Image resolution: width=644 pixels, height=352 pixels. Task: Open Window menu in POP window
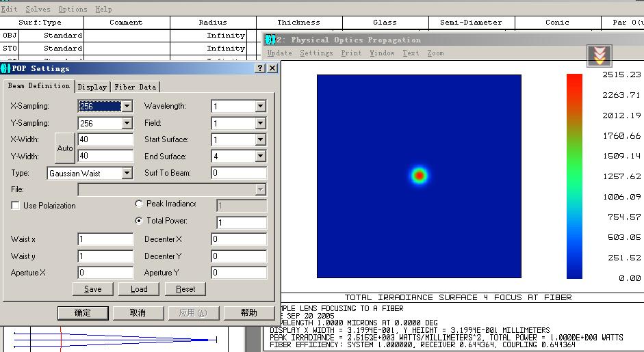pos(382,53)
